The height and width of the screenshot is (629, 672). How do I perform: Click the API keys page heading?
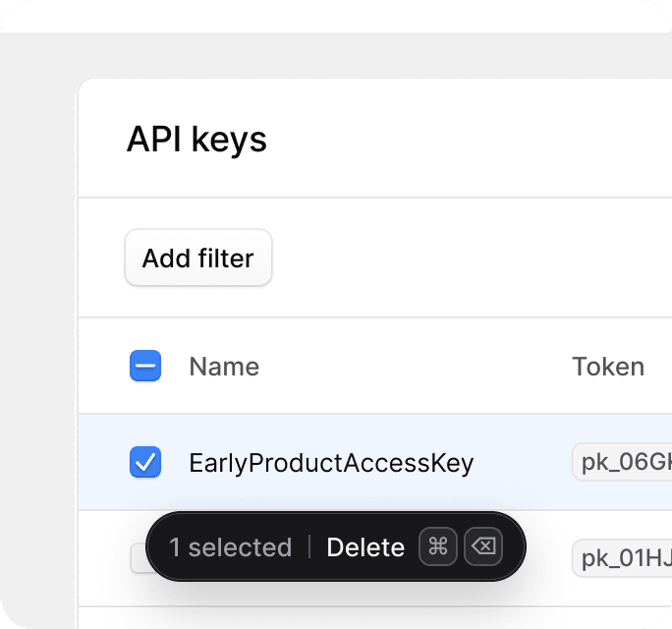click(196, 139)
